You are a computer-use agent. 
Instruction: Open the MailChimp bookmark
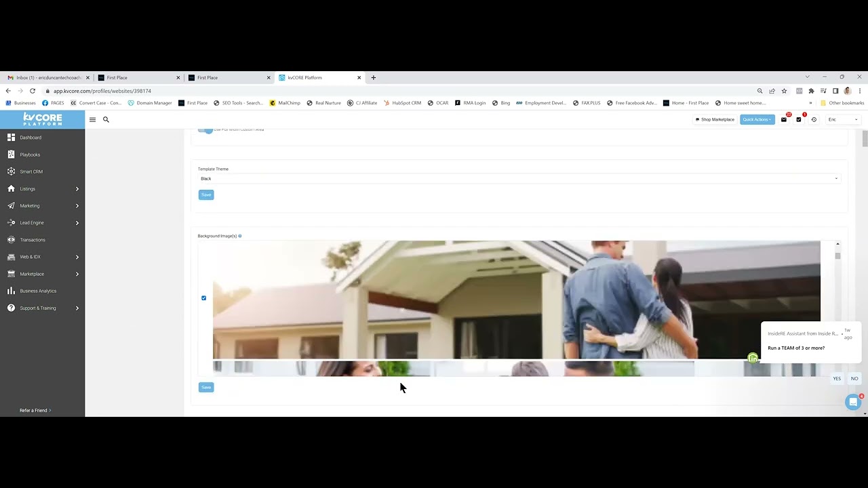coord(285,103)
